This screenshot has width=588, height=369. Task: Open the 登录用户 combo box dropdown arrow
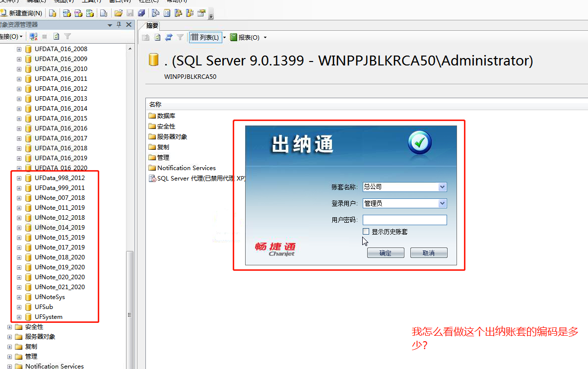pyautogui.click(x=443, y=203)
